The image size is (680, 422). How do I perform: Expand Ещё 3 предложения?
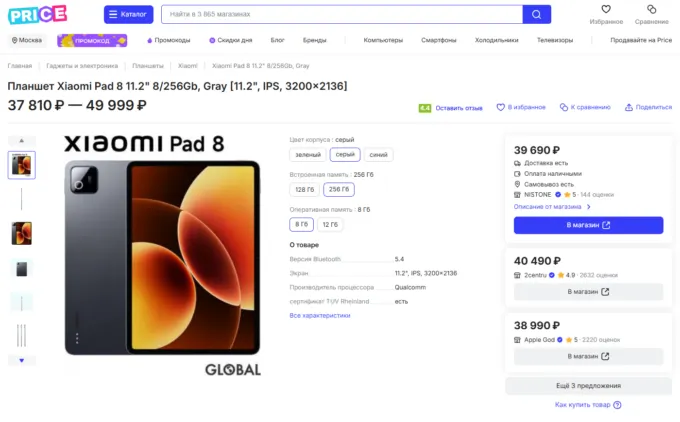click(x=588, y=386)
